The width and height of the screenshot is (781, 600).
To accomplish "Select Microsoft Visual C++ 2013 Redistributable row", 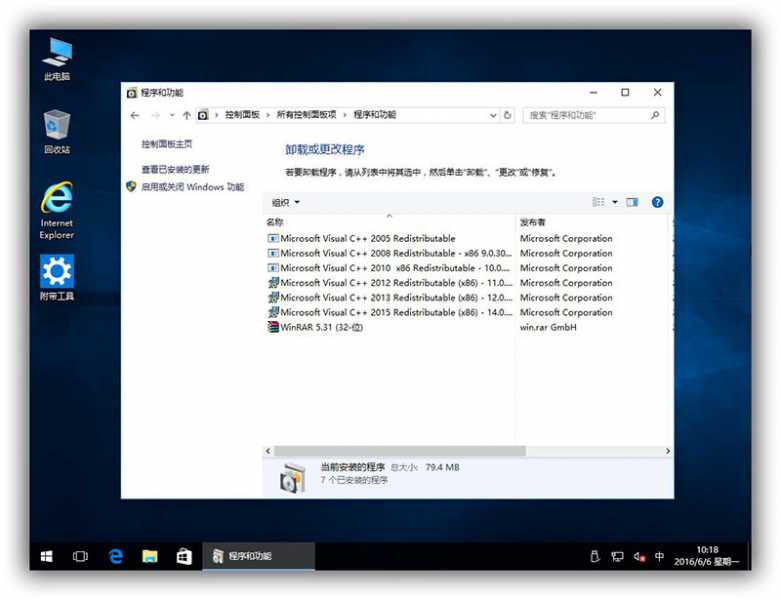I will (x=389, y=298).
